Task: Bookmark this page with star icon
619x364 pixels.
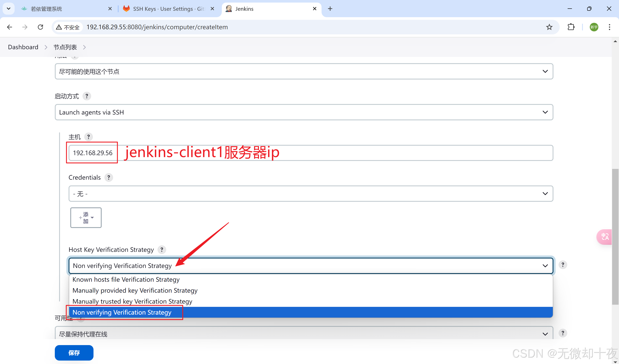Action: tap(549, 27)
